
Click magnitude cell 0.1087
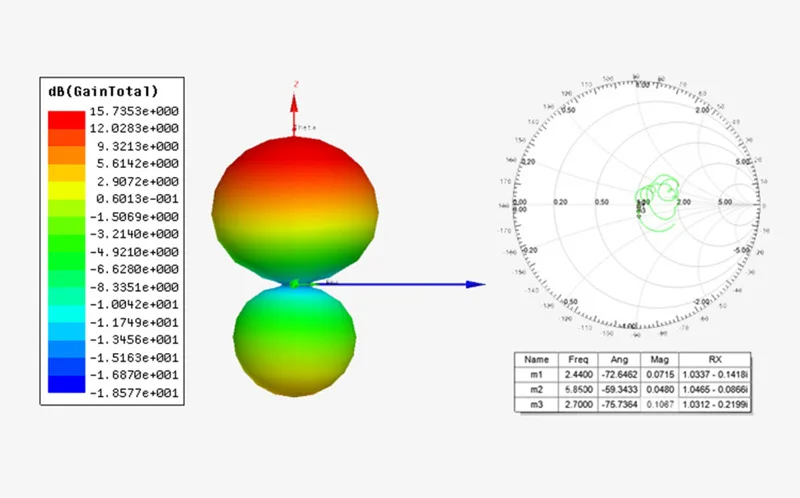click(660, 405)
